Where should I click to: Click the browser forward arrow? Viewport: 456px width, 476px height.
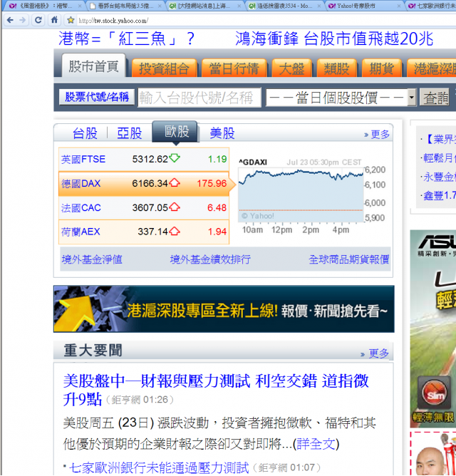pos(23,21)
